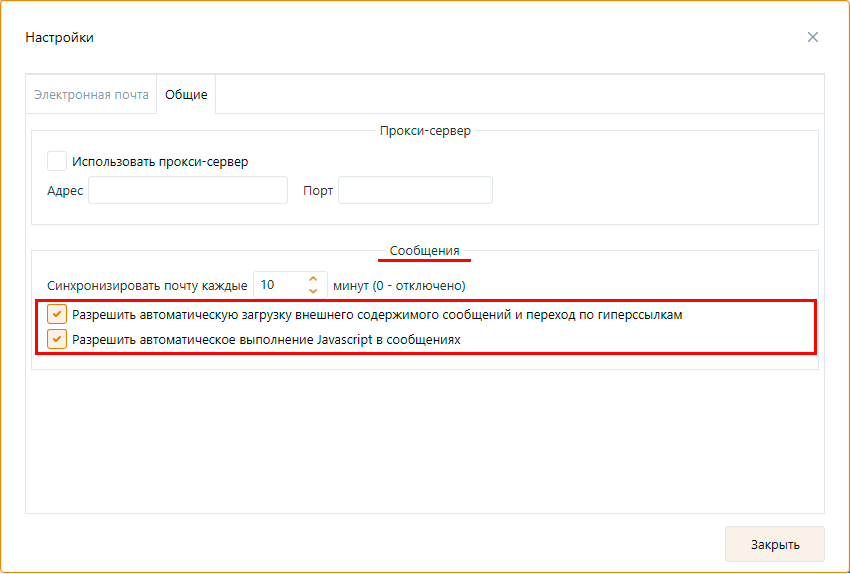Increase sync minutes with the up arrow

[313, 279]
